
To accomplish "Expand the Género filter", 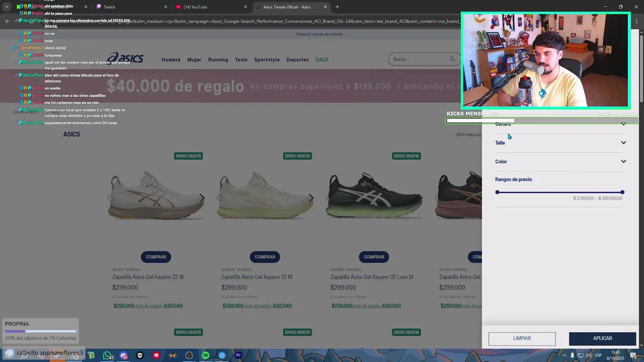I will [560, 124].
